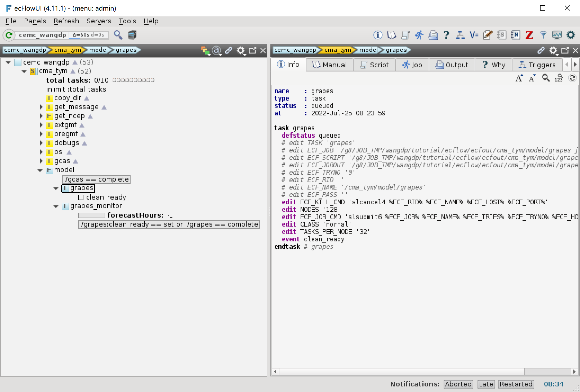Image resolution: width=580 pixels, height=392 pixels.
Task: Click the info panel horizontal scrollbar
Action: click(425, 372)
